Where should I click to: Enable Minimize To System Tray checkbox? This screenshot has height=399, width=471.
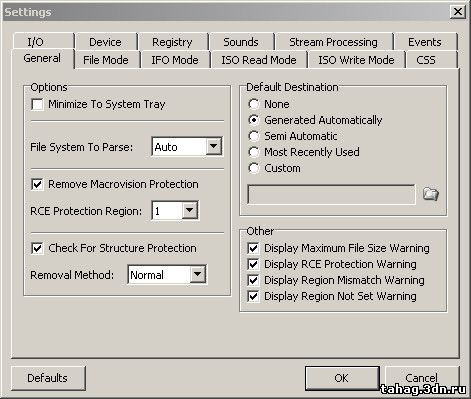37,104
